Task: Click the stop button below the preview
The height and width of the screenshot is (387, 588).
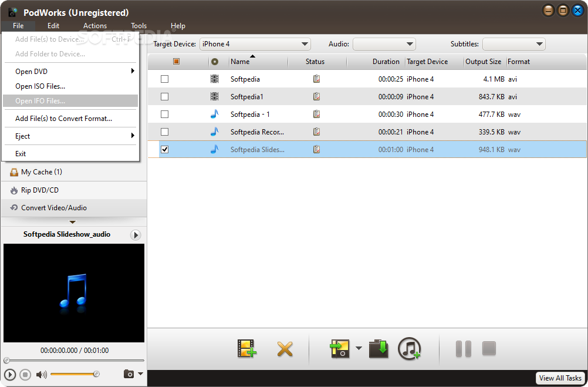Action: coord(25,374)
